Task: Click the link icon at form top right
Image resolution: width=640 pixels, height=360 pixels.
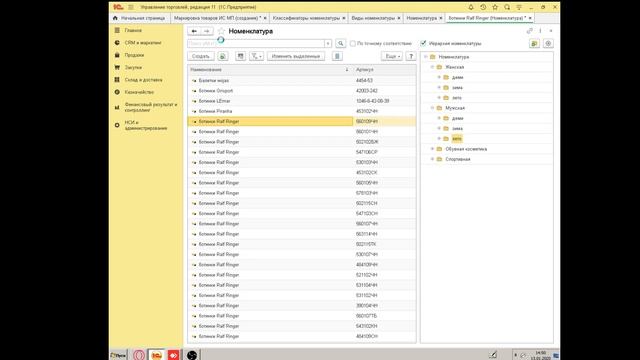Action: (529, 31)
